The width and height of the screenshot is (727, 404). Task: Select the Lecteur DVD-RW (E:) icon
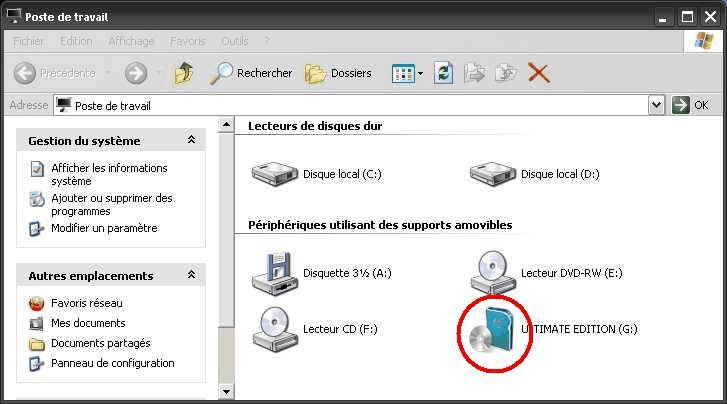coord(493,272)
